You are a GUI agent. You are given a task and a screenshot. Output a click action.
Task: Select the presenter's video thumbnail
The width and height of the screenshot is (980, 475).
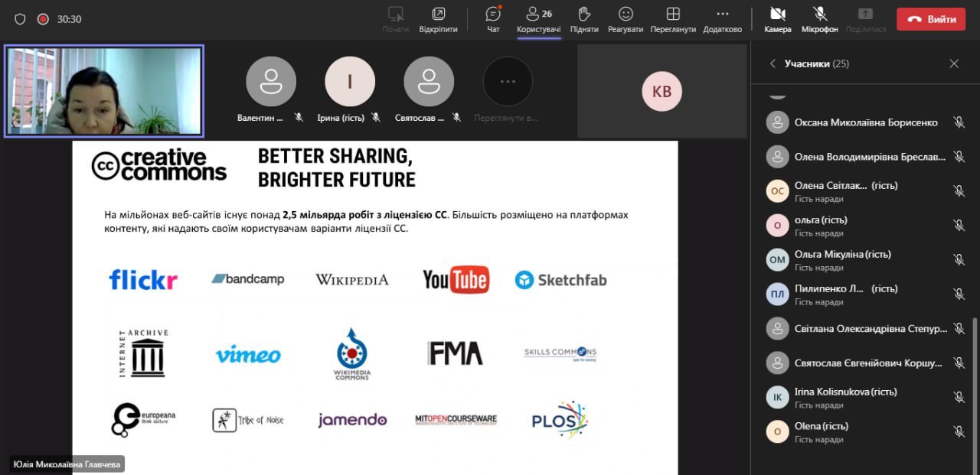pos(104,91)
